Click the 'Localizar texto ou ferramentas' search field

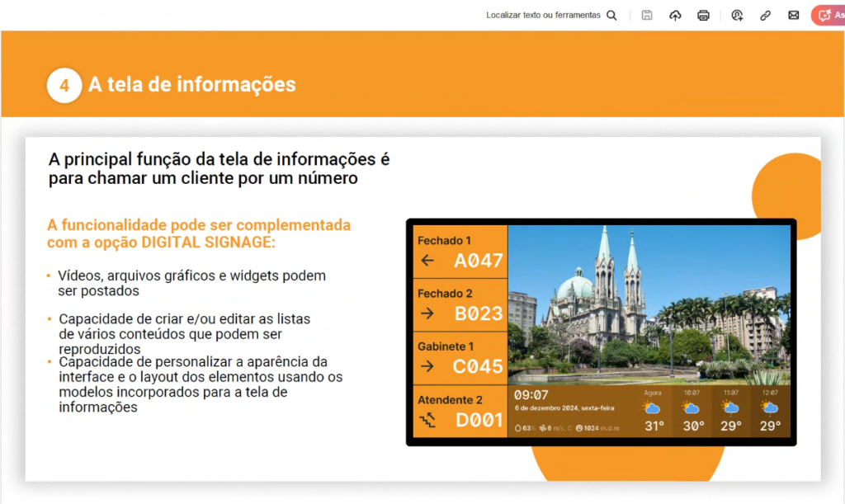[543, 15]
